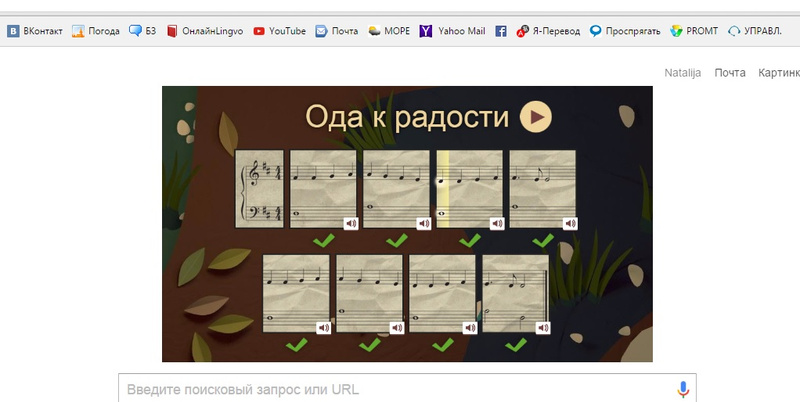
Task: Open the Проспрягать bookmark
Action: (x=625, y=31)
